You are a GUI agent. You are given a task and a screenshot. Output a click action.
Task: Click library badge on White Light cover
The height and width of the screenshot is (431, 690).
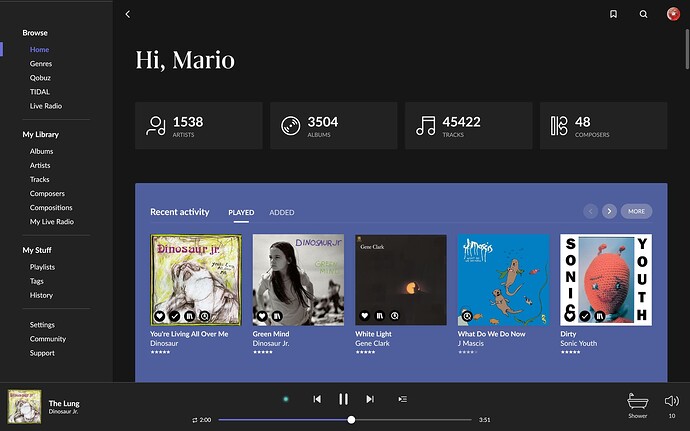(x=379, y=316)
